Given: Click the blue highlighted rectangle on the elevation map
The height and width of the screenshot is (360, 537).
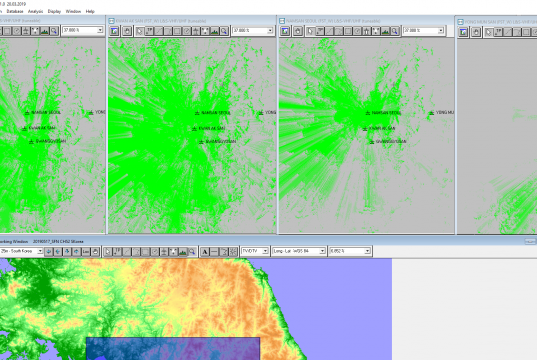Looking at the screenshot, I should 173,349.
